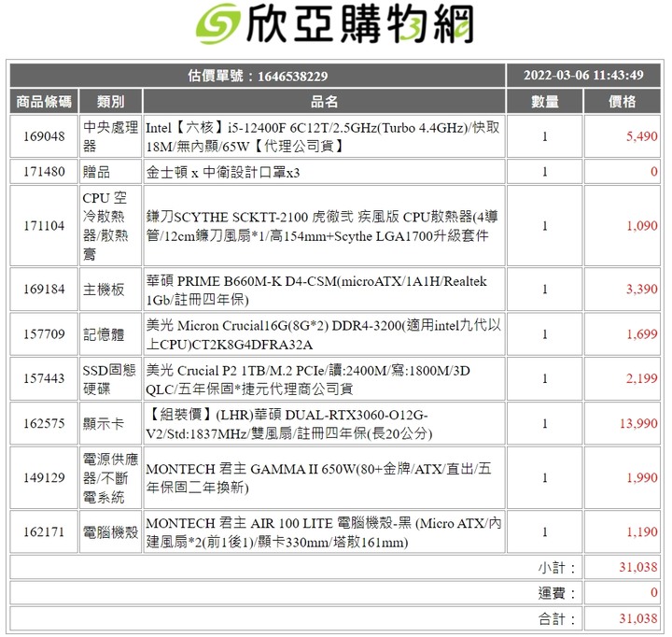Click the 價格 column header
The image size is (672, 637).
(x=623, y=102)
